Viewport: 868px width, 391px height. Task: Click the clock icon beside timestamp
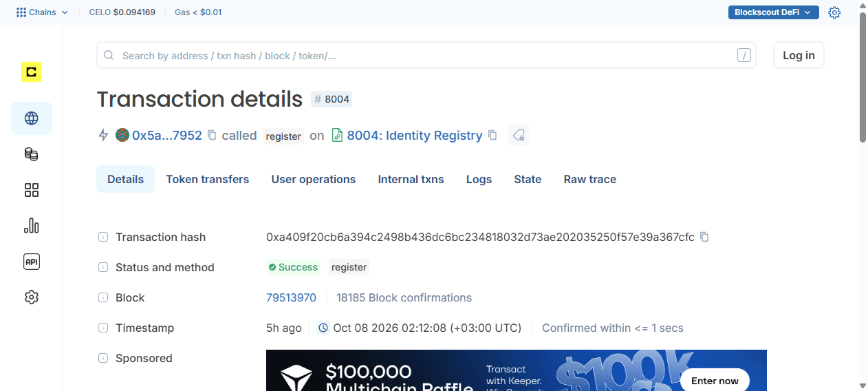(x=323, y=328)
